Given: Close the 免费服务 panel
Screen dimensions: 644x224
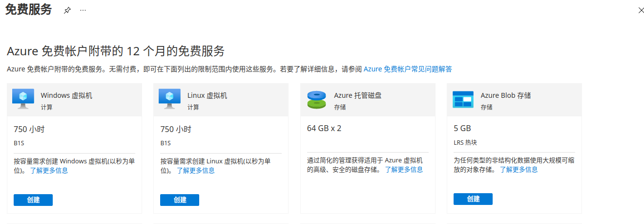Looking at the screenshot, I should click(641, 10).
